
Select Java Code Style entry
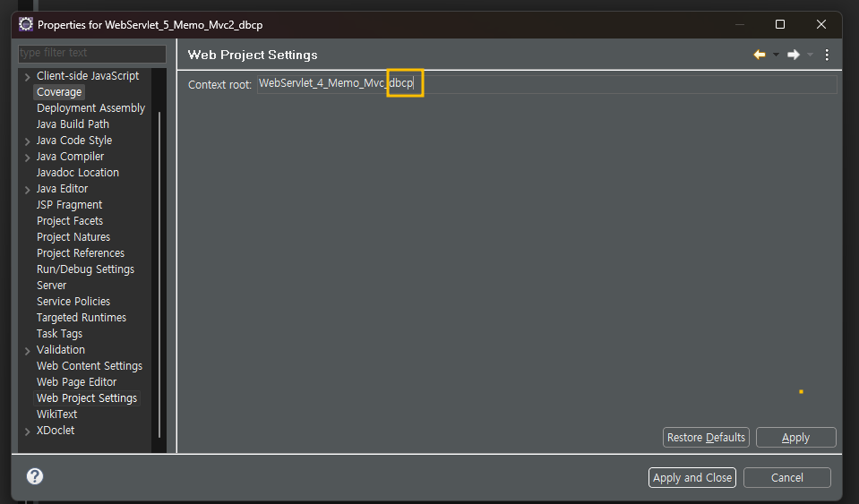(x=74, y=141)
